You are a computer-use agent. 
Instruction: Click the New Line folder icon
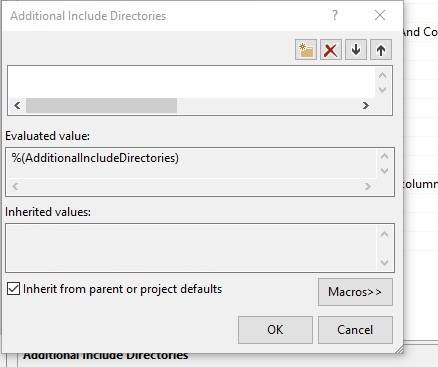(x=306, y=50)
